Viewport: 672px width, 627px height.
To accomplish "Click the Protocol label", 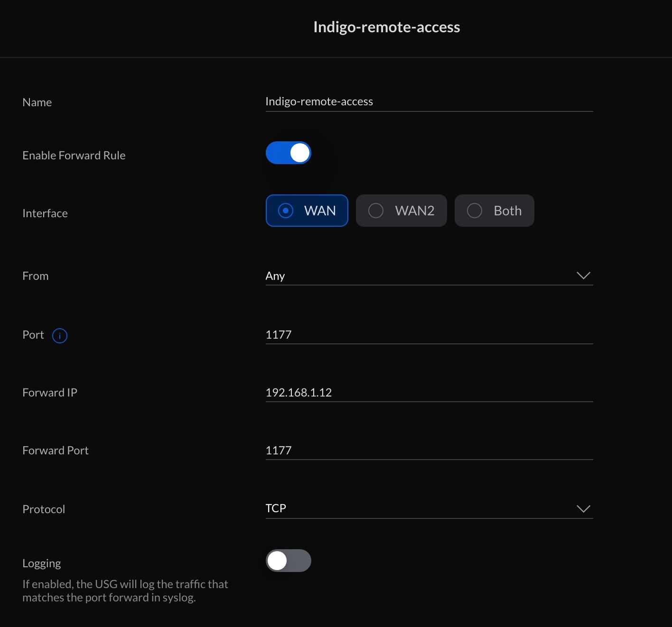I will pyautogui.click(x=44, y=509).
